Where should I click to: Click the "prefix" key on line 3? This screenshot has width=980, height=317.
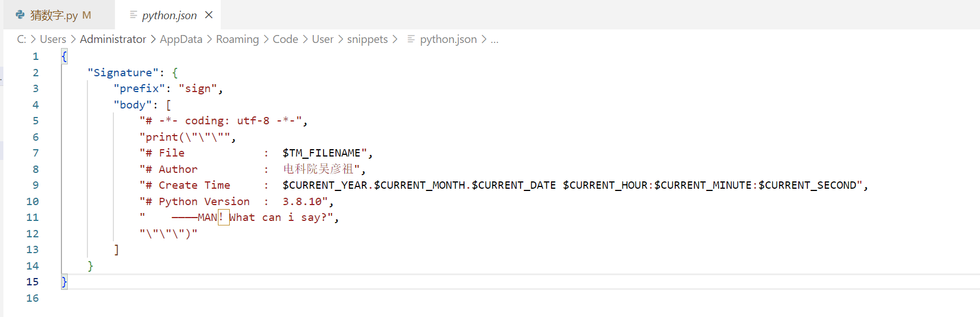[139, 89]
